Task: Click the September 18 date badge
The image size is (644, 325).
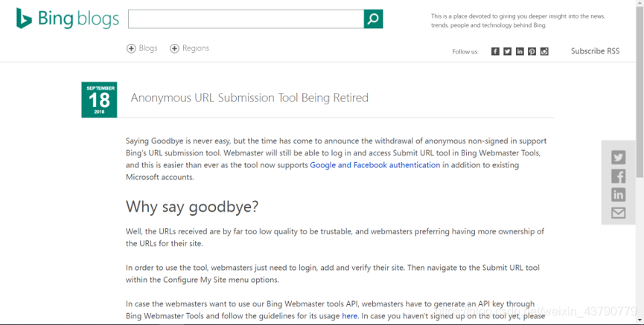Action: coord(99,100)
